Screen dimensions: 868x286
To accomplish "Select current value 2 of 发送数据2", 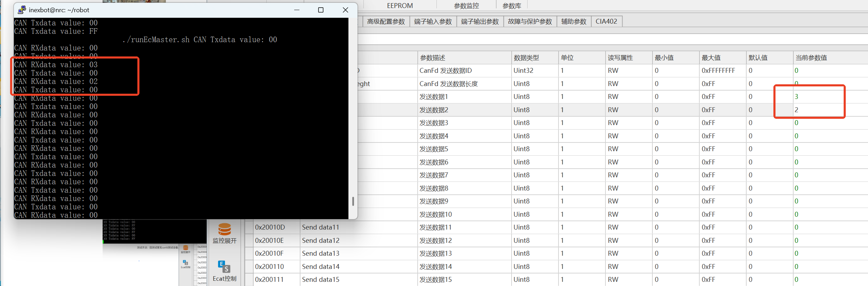I will pyautogui.click(x=830, y=110).
